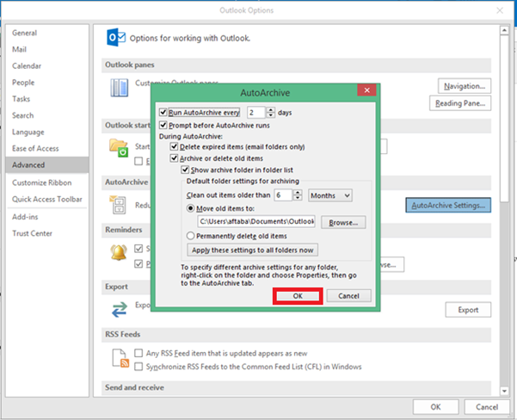This screenshot has height=420, width=517.
Task: Click the Outlook logo icon in header
Action: pos(116,37)
